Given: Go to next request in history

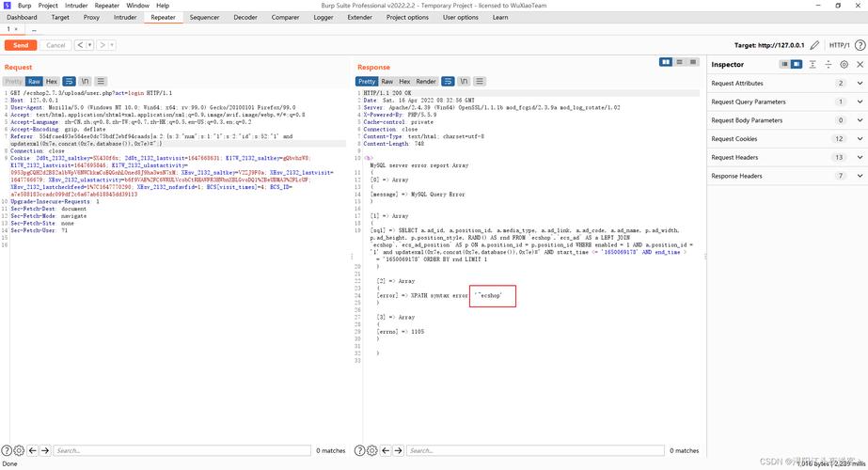Looking at the screenshot, I should 102,45.
